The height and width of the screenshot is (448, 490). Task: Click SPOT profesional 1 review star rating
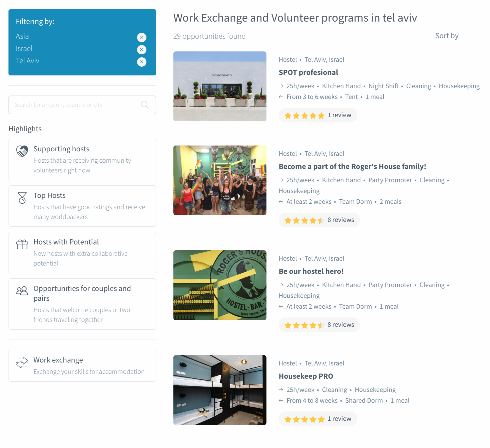318,115
